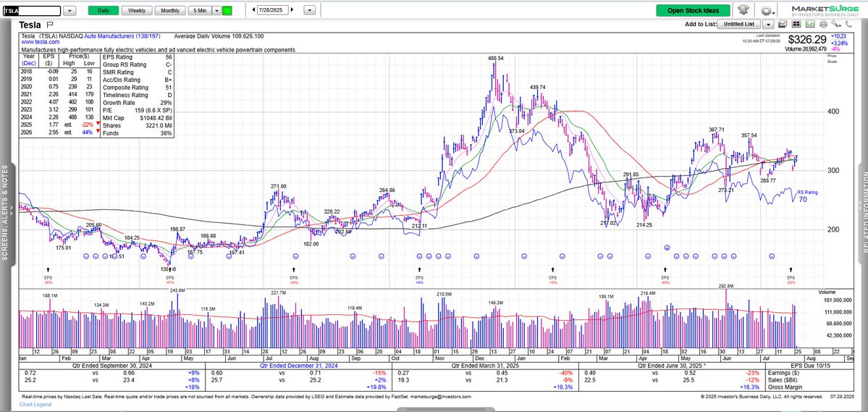This screenshot has width=868, height=412.
Task: Click the 243.9M volume label
Action: (x=177, y=290)
